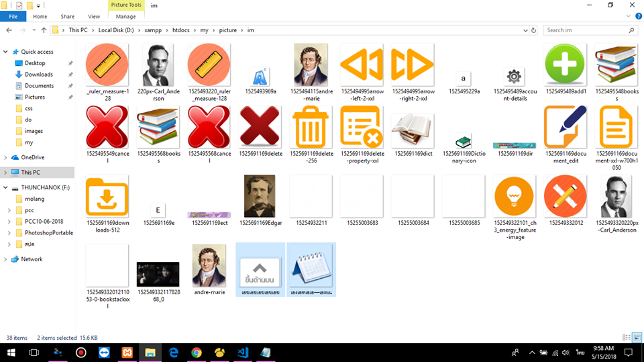
Task: Switch to the Share ribbon tab
Action: (x=67, y=16)
